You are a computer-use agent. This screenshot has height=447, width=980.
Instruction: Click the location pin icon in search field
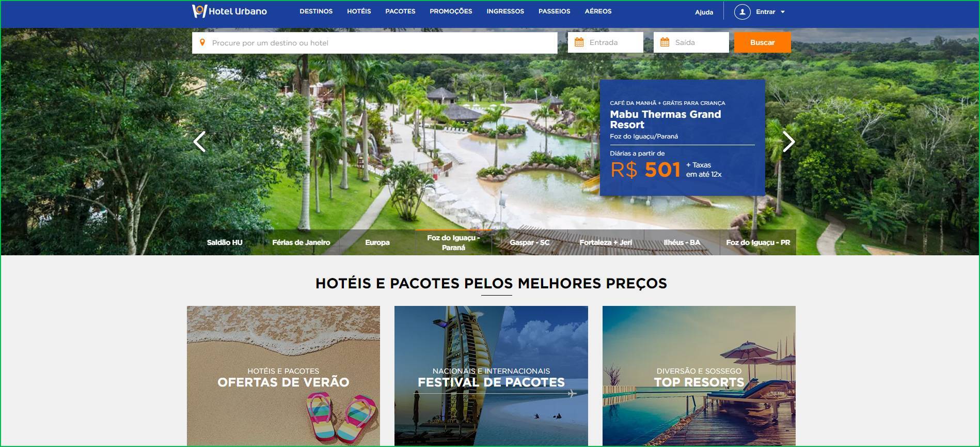202,42
